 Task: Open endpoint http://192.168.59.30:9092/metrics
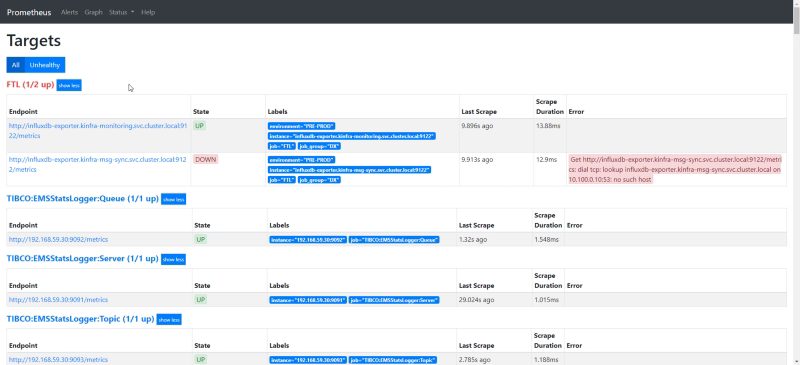[x=58, y=239]
